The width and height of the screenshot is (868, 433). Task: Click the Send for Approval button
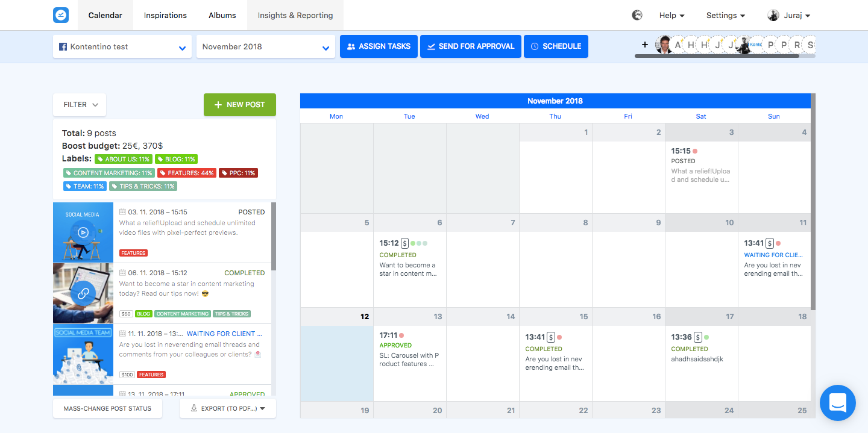(471, 46)
